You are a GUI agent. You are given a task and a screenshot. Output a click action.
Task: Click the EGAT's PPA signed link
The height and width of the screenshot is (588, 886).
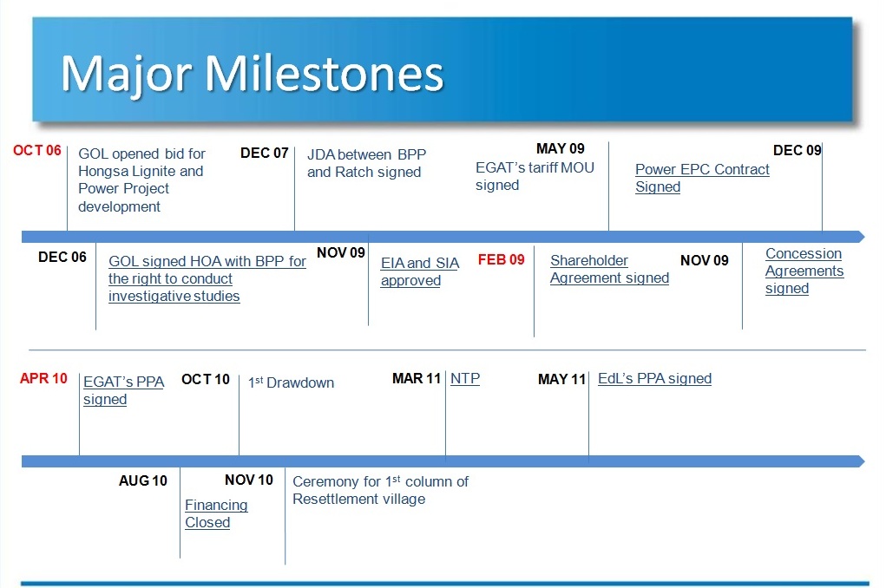[x=124, y=390]
